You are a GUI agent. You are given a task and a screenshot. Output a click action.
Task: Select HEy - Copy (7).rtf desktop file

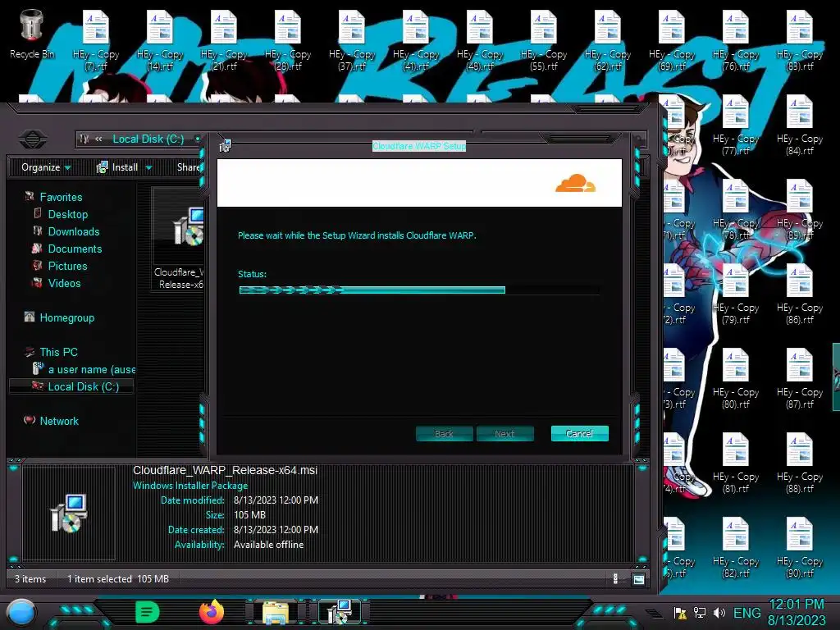point(96,42)
